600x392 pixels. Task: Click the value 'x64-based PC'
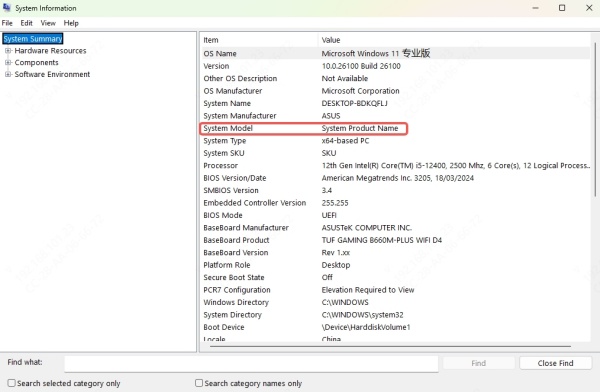click(345, 140)
